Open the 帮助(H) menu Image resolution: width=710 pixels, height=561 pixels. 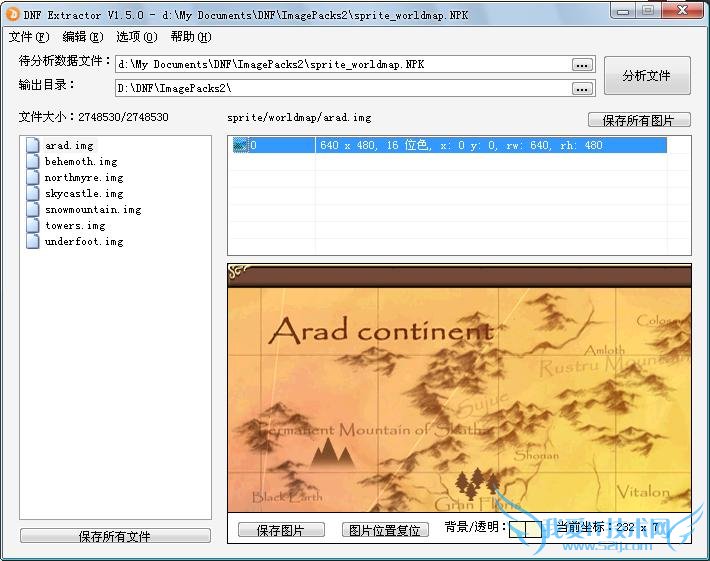(x=191, y=37)
